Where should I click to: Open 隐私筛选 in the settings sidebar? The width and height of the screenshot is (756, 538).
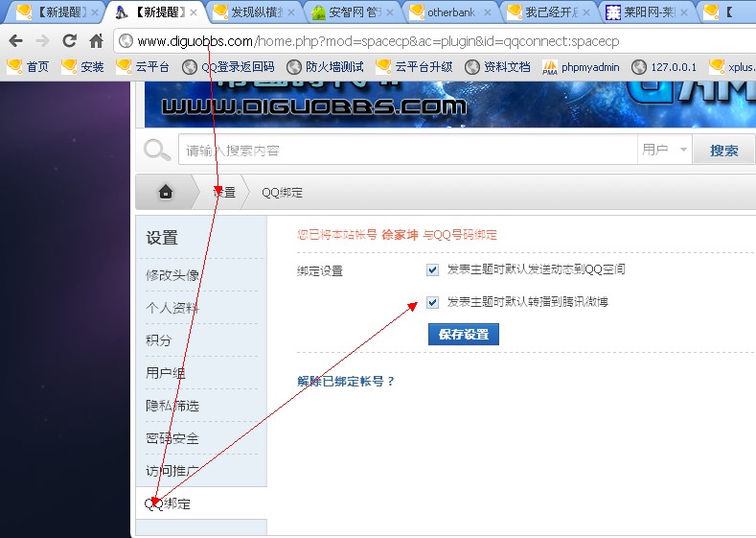(x=172, y=406)
